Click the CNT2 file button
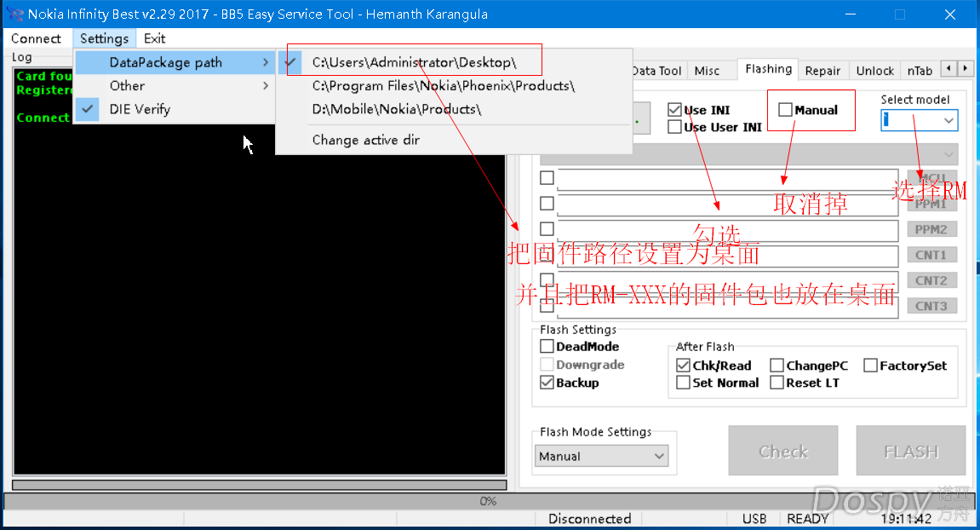This screenshot has height=530, width=980. click(x=931, y=281)
